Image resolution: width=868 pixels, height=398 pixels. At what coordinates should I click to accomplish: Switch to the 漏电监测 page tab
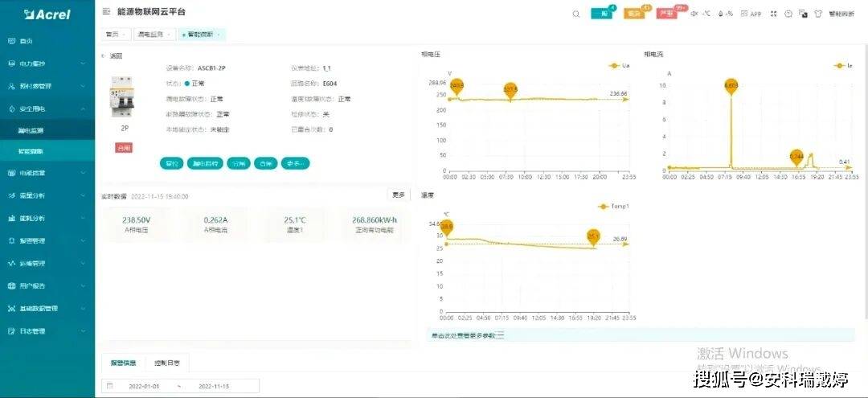point(154,35)
